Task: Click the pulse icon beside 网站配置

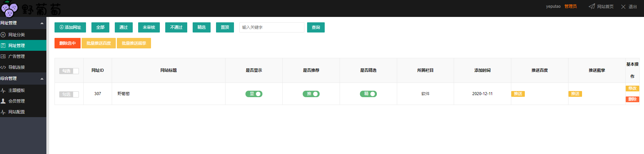Action: coord(3,112)
